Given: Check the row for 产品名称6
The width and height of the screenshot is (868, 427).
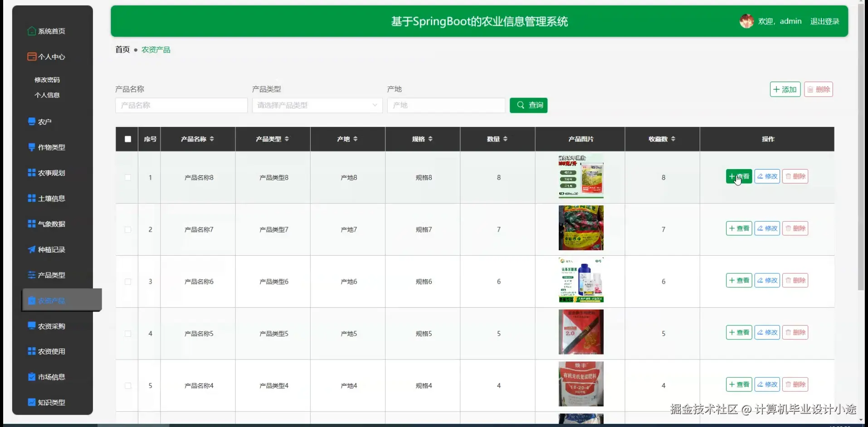Looking at the screenshot, I should [x=128, y=281].
